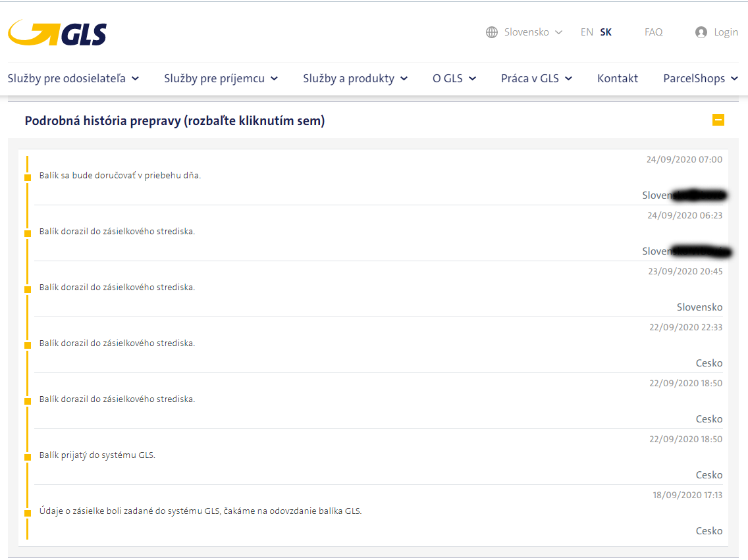Open the 'O GLS' menu
The image size is (748, 560).
(454, 78)
